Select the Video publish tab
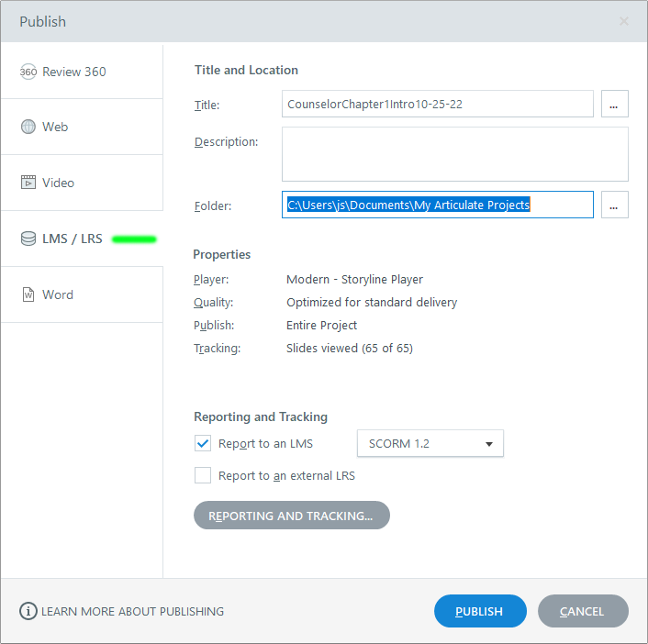This screenshot has width=648, height=644. [x=82, y=183]
